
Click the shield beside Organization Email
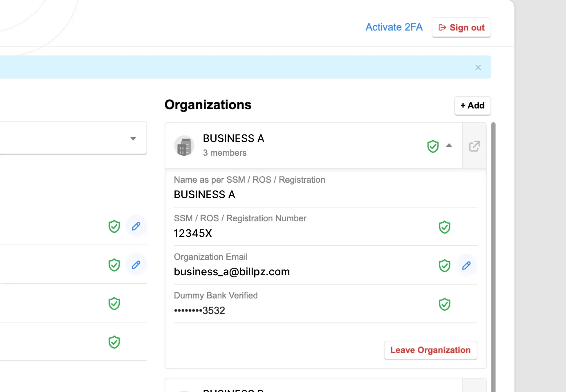444,265
